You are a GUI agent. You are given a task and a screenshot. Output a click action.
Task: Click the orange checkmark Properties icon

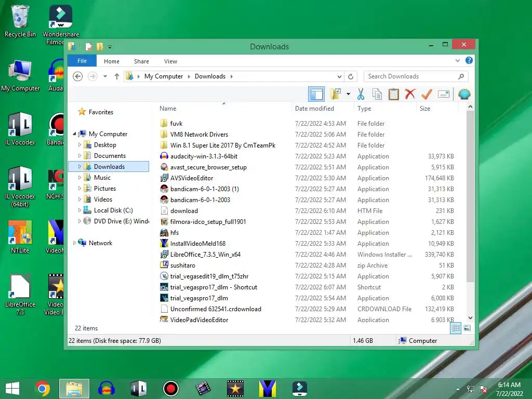tap(427, 94)
